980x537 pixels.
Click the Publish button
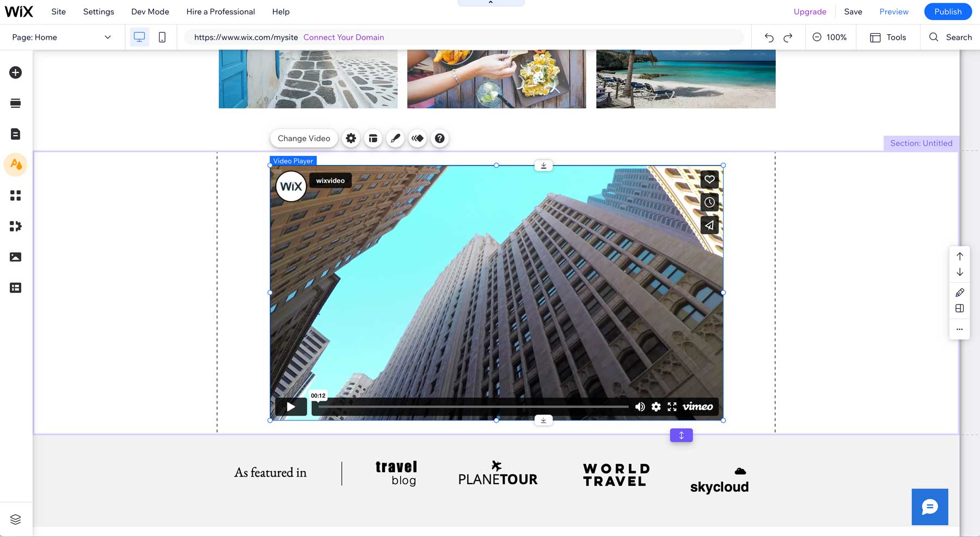click(x=947, y=11)
